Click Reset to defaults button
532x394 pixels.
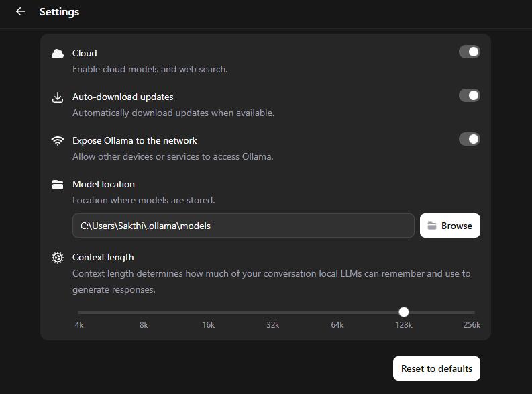[x=436, y=368]
